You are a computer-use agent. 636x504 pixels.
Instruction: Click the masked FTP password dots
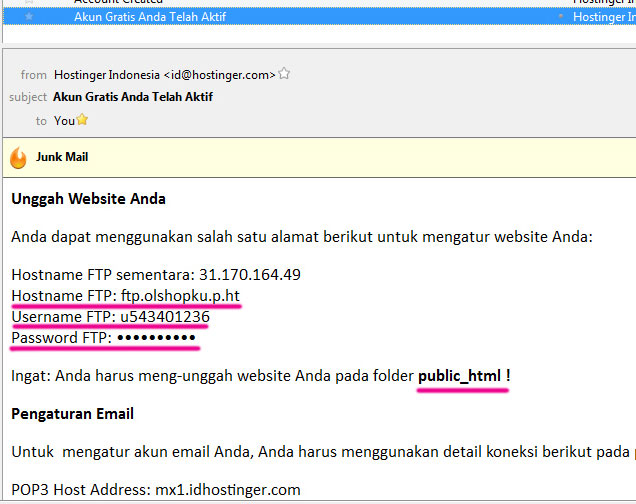(x=157, y=337)
